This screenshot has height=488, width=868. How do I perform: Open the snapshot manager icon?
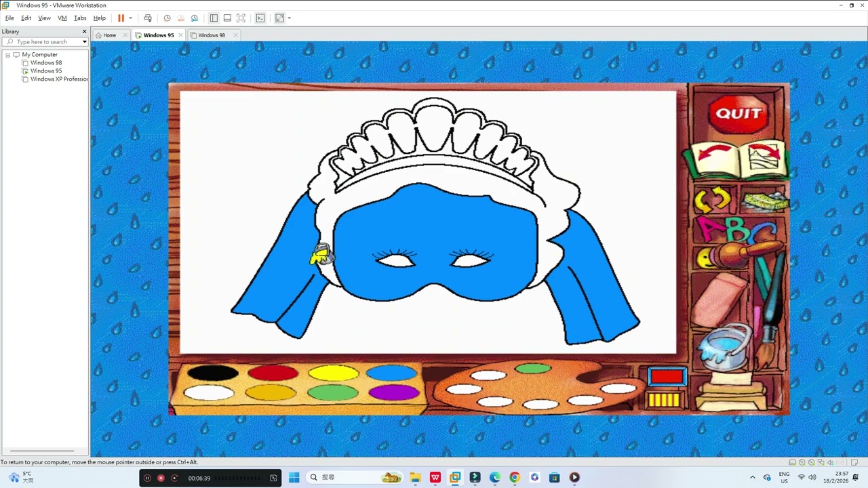(x=195, y=18)
